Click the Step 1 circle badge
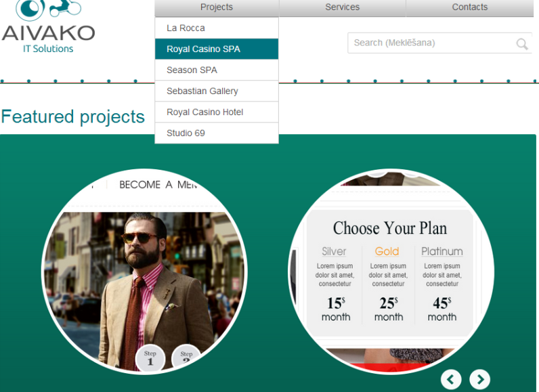This screenshot has width=539, height=392. tap(150, 357)
